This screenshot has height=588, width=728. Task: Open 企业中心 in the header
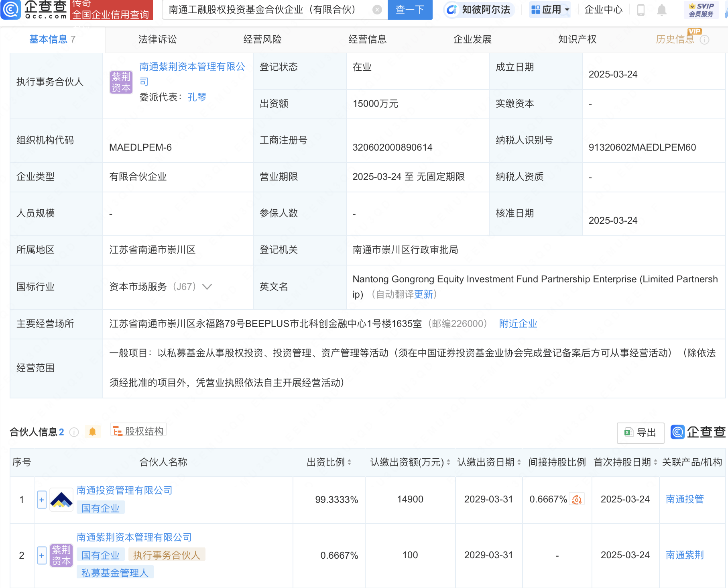click(x=603, y=10)
